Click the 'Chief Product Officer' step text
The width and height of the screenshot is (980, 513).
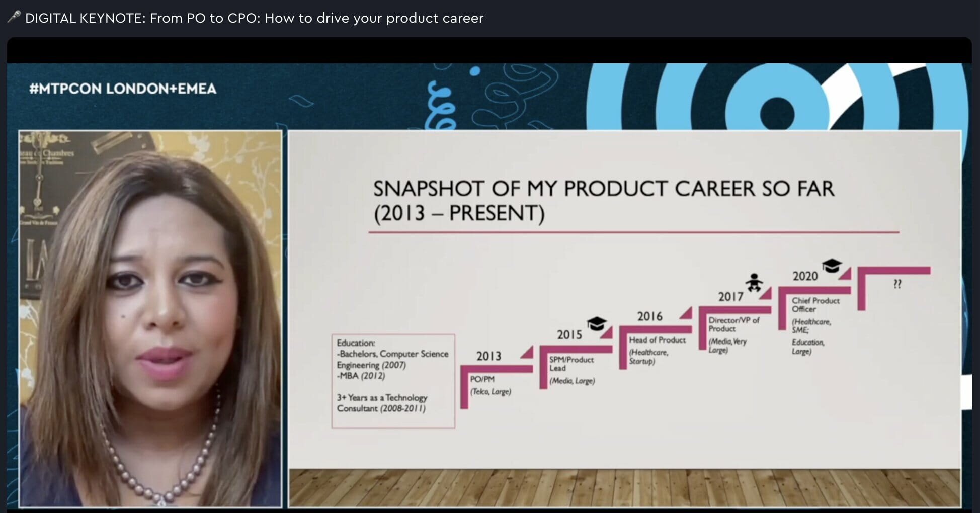point(815,304)
